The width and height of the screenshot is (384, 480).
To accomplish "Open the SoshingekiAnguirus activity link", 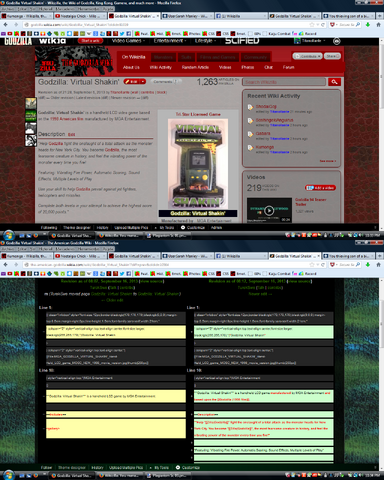I will (274, 120).
